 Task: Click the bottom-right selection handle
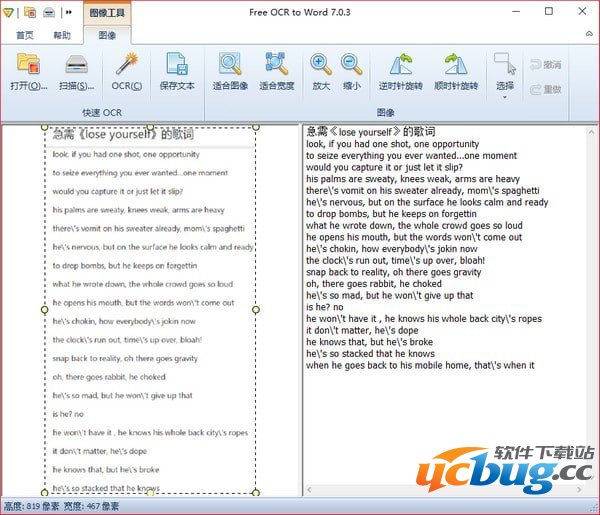(x=256, y=492)
